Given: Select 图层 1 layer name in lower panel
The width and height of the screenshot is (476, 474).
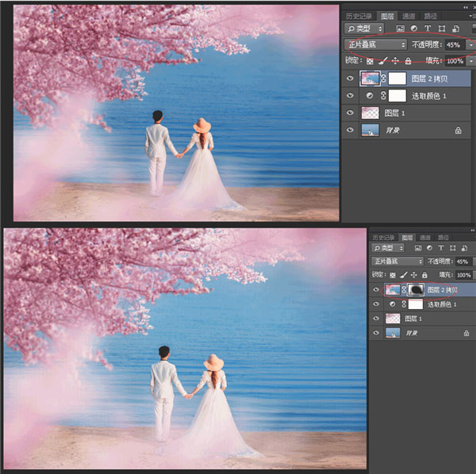Looking at the screenshot, I should point(413,319).
